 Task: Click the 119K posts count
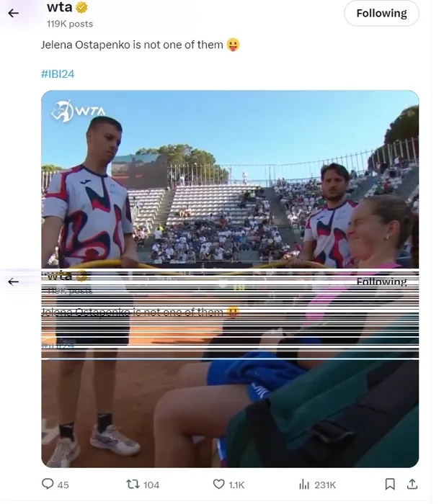point(70,24)
